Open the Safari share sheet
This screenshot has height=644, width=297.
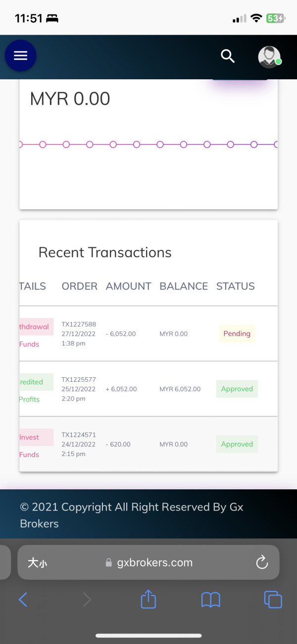(148, 600)
